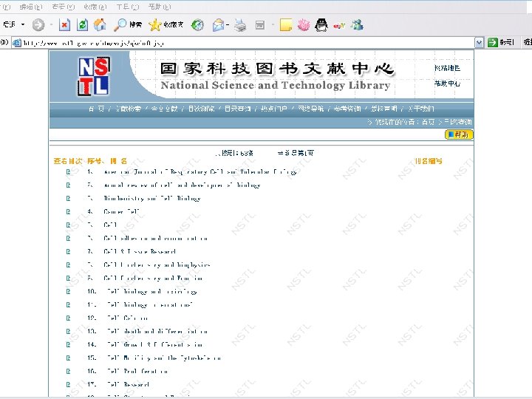Click 热点门户 in site navigation bar
The width and height of the screenshot is (532, 399).
point(274,109)
